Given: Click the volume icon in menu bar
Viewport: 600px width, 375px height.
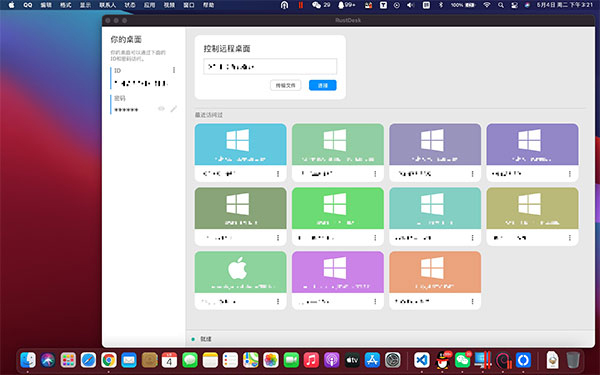Looking at the screenshot, I should pyautogui.click(x=411, y=5).
